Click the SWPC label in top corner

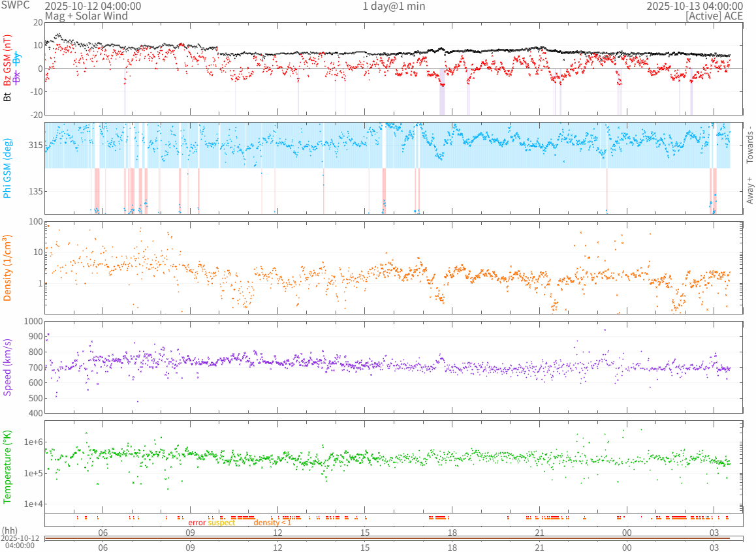(x=14, y=6)
